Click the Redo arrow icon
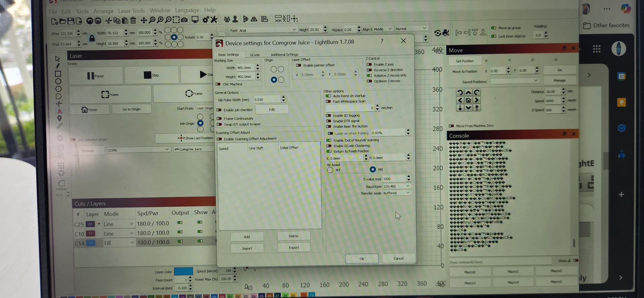The height and width of the screenshot is (298, 644). click(x=98, y=21)
